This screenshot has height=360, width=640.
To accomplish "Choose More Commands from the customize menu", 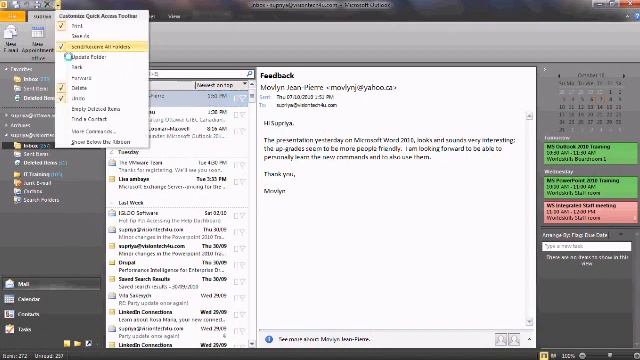I will coord(102,131).
